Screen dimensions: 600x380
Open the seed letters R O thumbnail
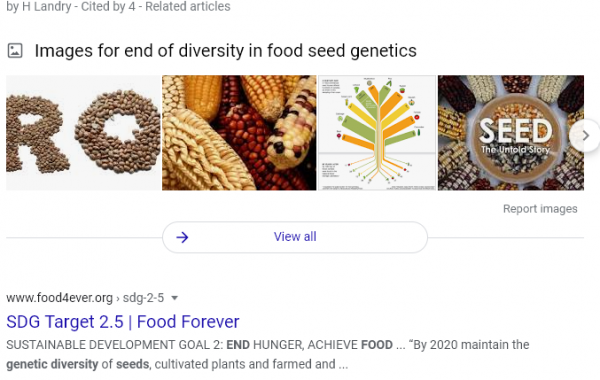coord(83,133)
